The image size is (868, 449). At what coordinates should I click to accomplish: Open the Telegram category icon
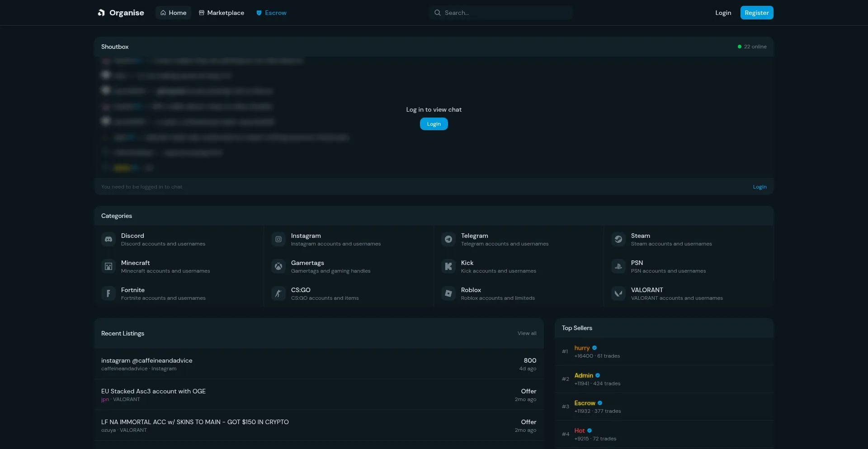448,239
